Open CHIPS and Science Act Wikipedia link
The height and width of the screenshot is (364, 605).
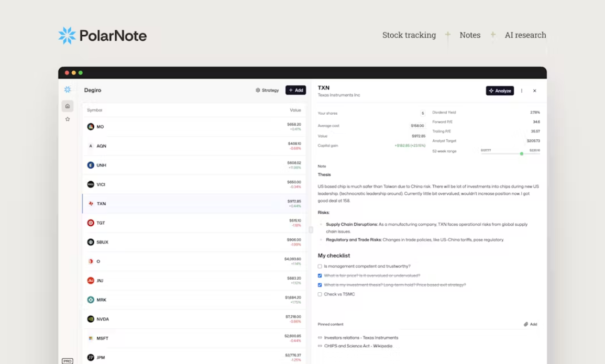[358, 346]
